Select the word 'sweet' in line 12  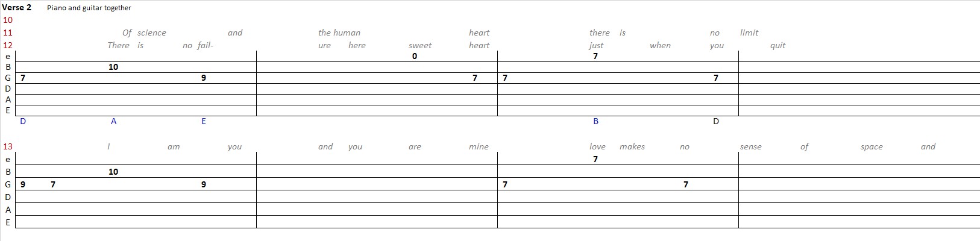(x=420, y=45)
